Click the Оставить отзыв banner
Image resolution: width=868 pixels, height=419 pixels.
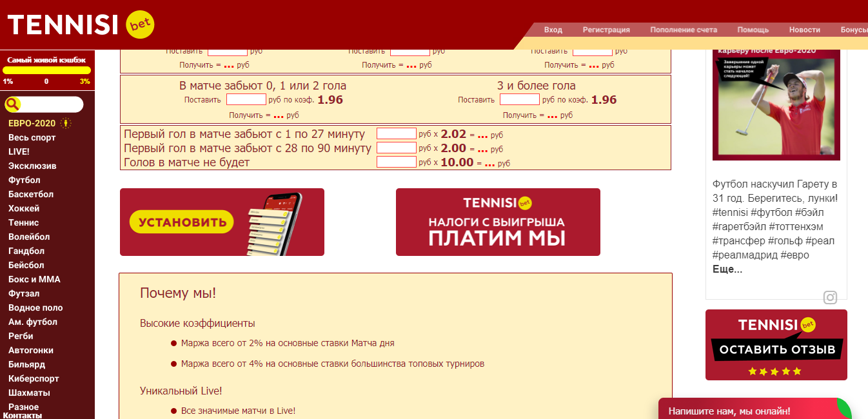(776, 345)
